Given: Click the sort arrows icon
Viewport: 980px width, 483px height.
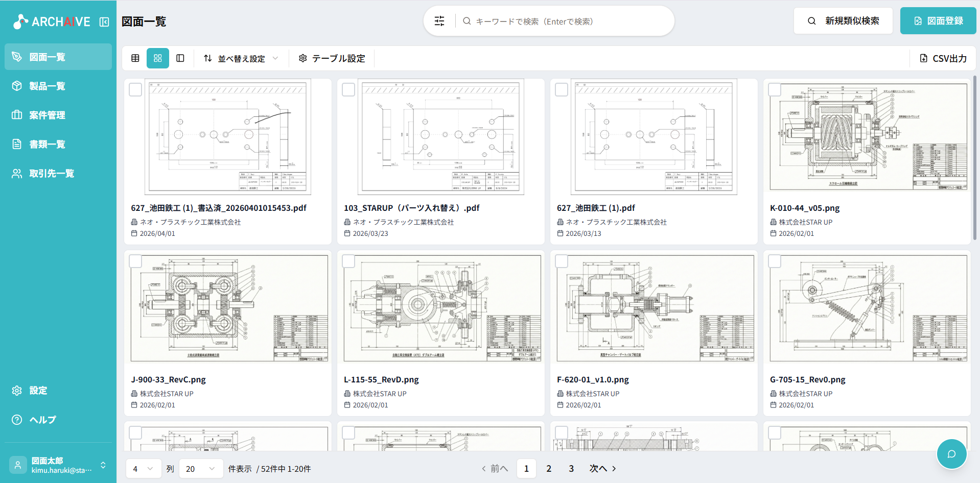Looking at the screenshot, I should (x=207, y=58).
